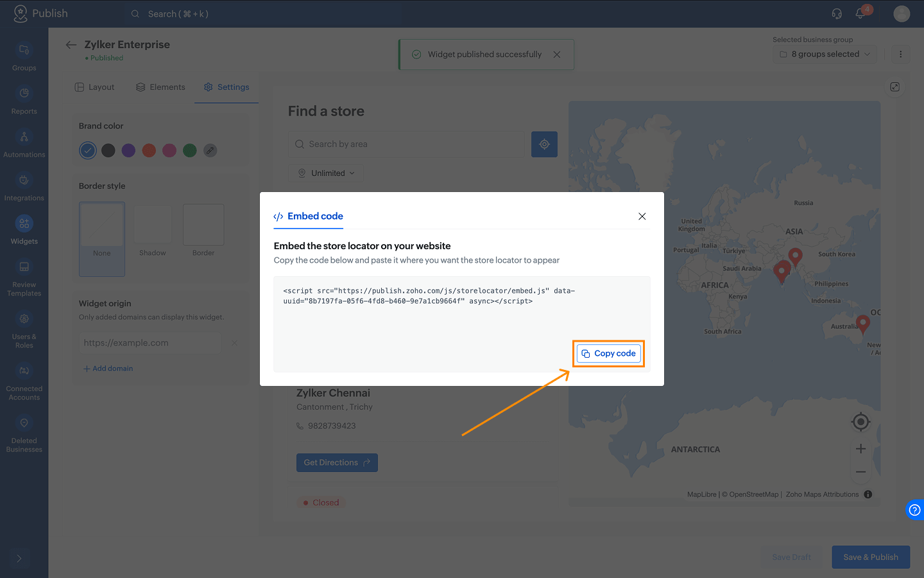Screen dimensions: 924x578
Task: Go back using the arrow beside Zylker Enterprise
Action: [71, 44]
